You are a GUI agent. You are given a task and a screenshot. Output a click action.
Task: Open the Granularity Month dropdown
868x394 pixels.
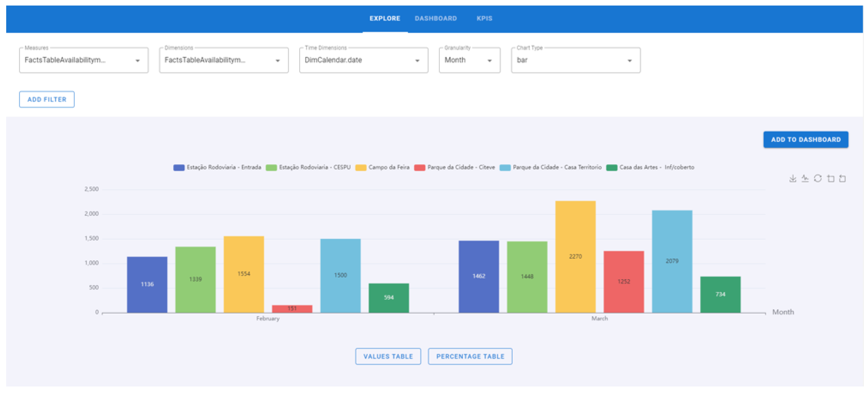tap(469, 60)
